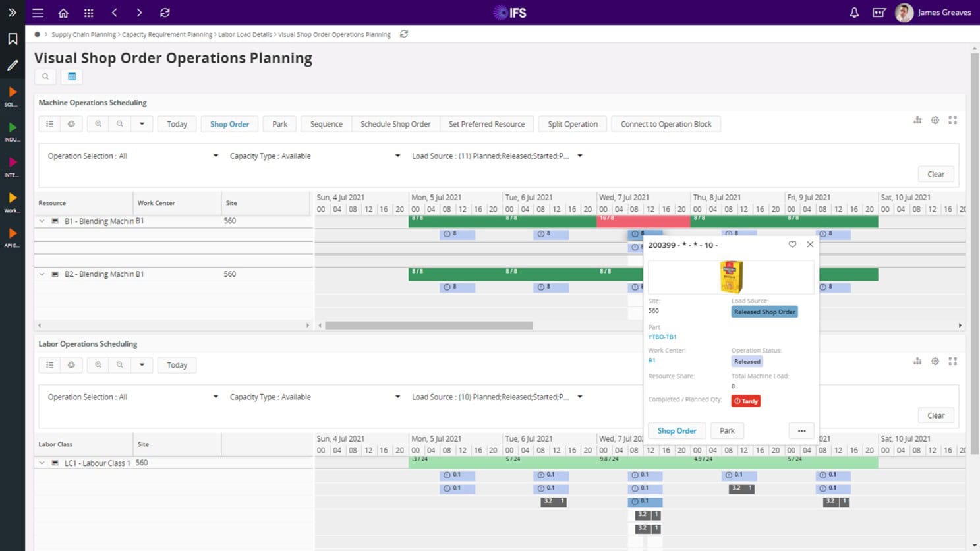Click the search icon below the page title
Screen dimensions: 980x551
pos(45,76)
